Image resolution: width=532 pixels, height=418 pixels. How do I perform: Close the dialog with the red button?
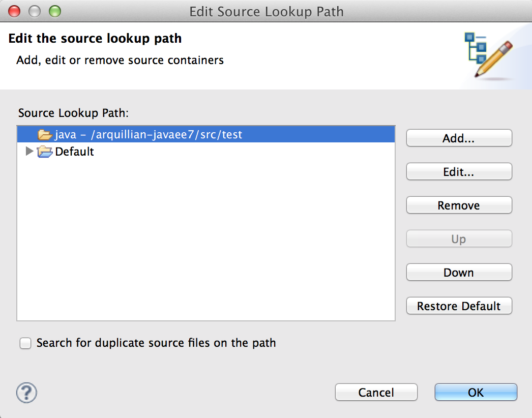[x=15, y=11]
